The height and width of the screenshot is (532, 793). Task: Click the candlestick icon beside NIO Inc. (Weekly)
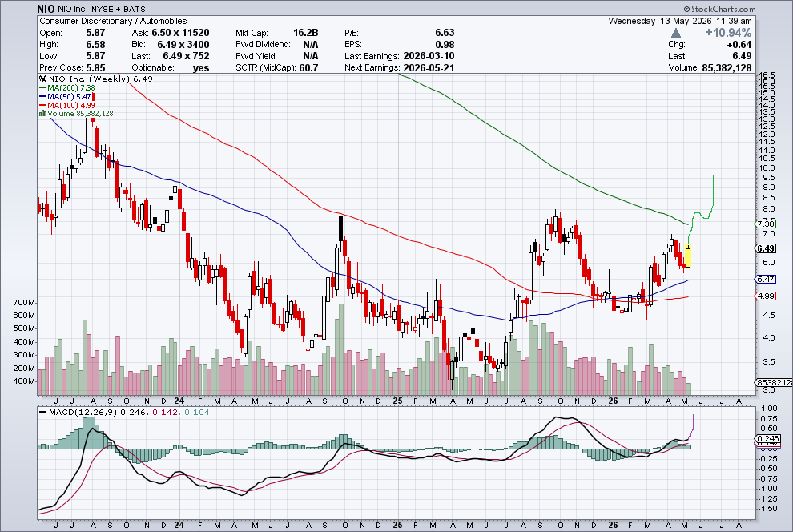pyautogui.click(x=43, y=79)
